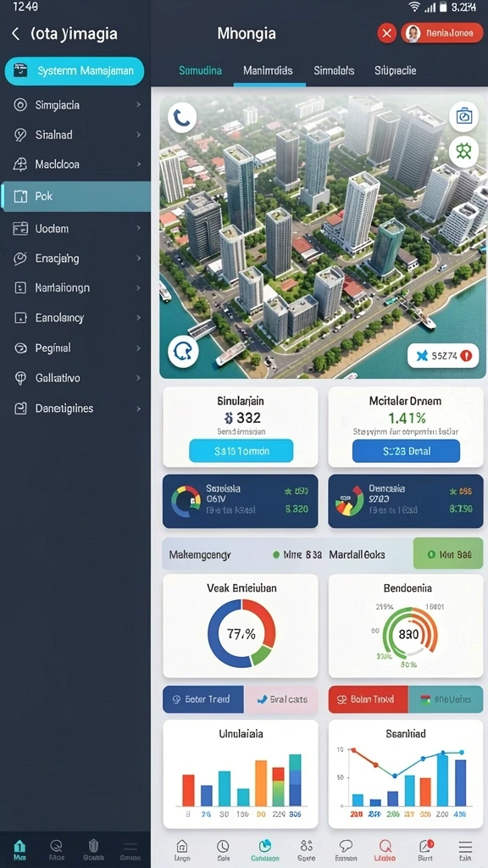This screenshot has height=868, width=488.
Task: Open hamburger menu in bottom bar
Action: [x=465, y=849]
